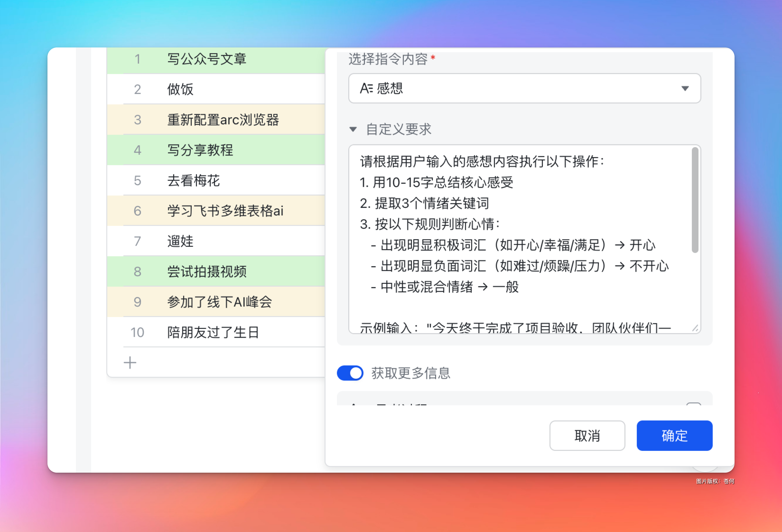The image size is (782, 532).
Task: Click the textarea resize handle corner
Action: (695, 328)
